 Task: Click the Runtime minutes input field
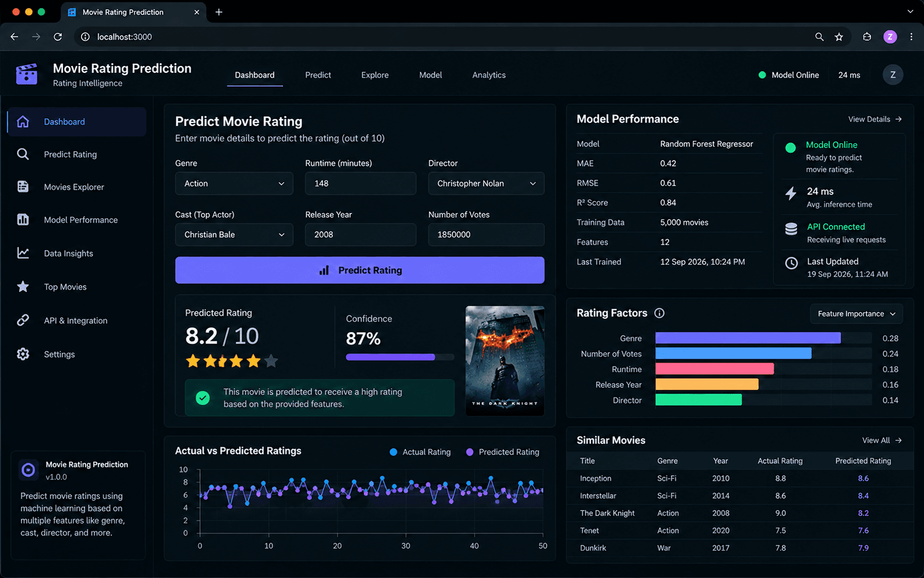(361, 184)
